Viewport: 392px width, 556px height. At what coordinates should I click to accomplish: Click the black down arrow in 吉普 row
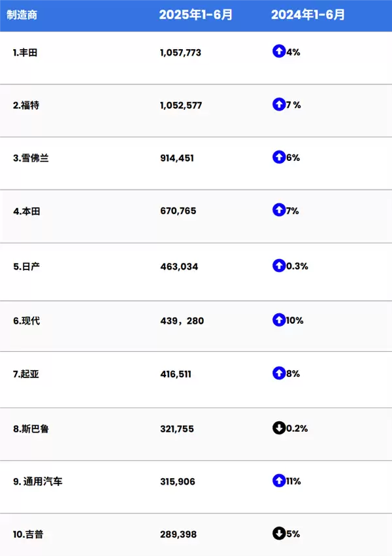click(x=279, y=534)
